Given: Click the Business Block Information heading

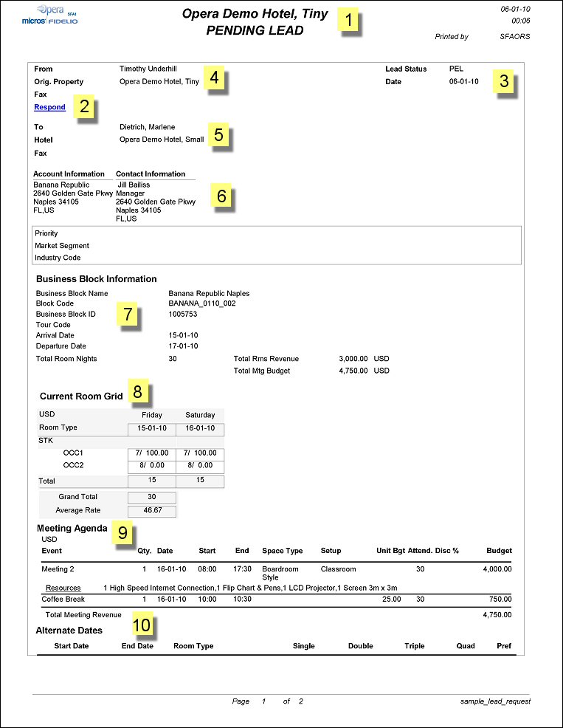Looking at the screenshot, I should coord(97,279).
